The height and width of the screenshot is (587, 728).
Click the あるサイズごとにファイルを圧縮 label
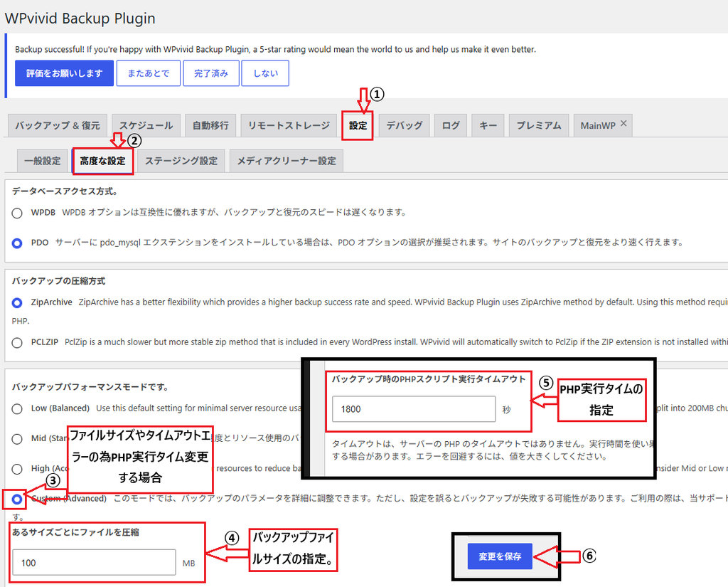pyautogui.click(x=75, y=533)
